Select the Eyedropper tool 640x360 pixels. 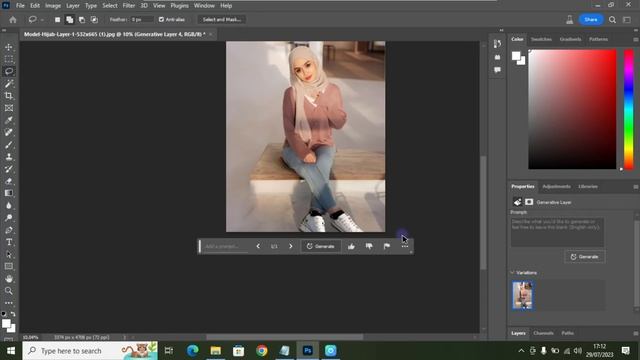point(9,120)
